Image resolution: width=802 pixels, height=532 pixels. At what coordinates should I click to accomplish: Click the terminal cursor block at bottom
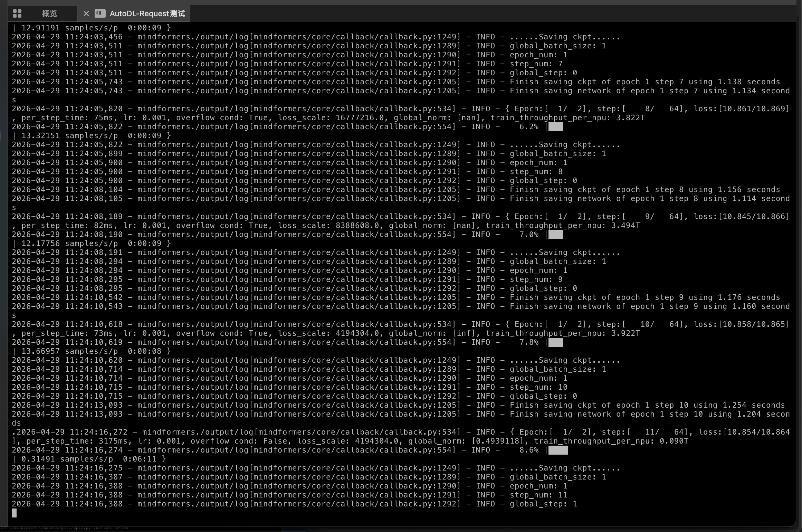click(x=14, y=513)
